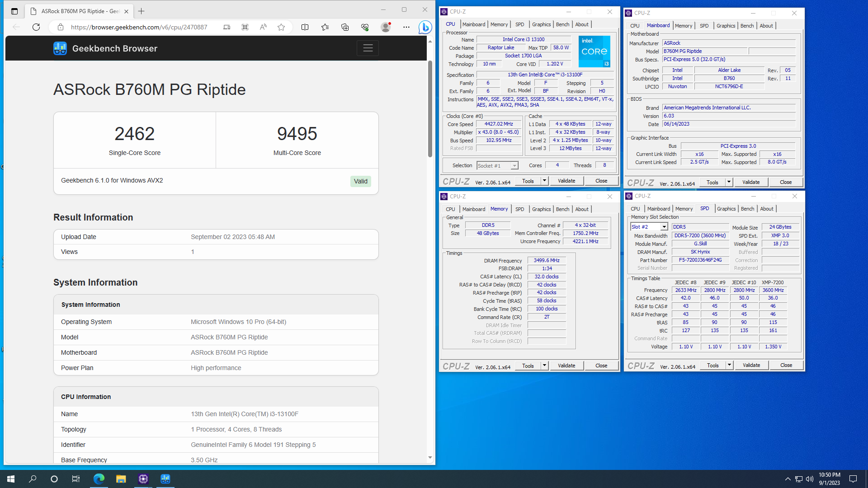Open a new browser tab
This screenshot has width=868, height=488.
point(142,11)
